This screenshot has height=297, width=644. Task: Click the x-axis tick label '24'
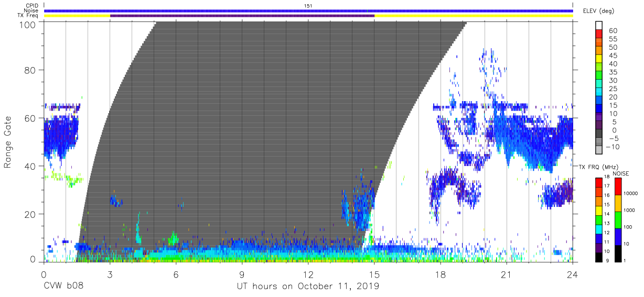(572, 274)
